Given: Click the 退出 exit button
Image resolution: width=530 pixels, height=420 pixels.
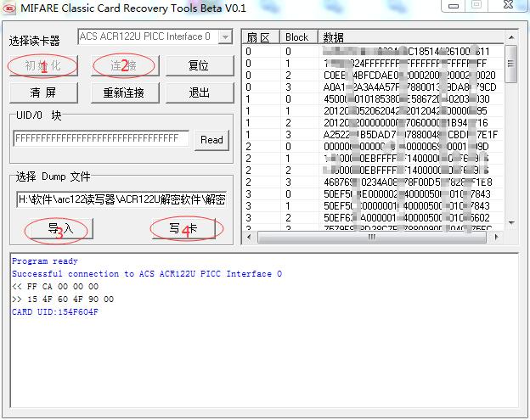Looking at the screenshot, I should tap(199, 92).
